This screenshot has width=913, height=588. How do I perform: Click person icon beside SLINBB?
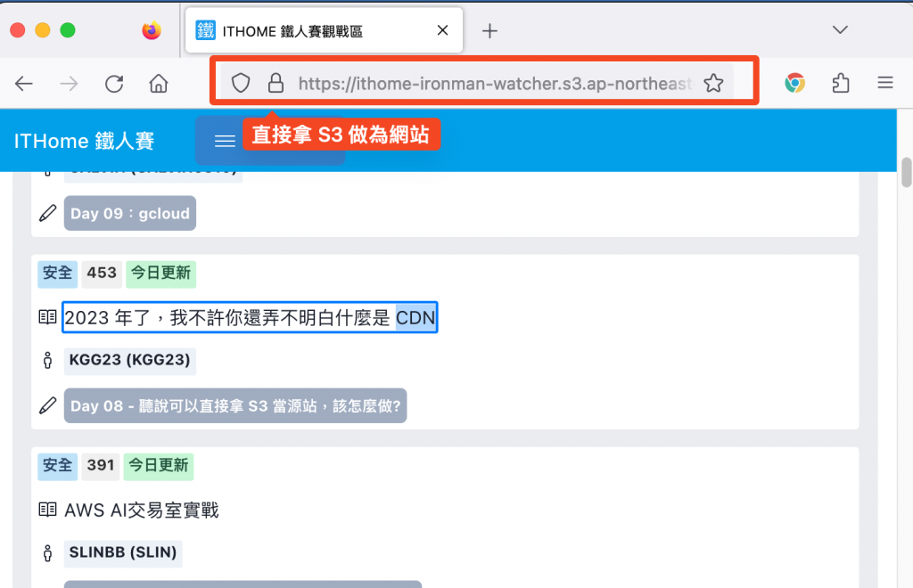tap(48, 553)
